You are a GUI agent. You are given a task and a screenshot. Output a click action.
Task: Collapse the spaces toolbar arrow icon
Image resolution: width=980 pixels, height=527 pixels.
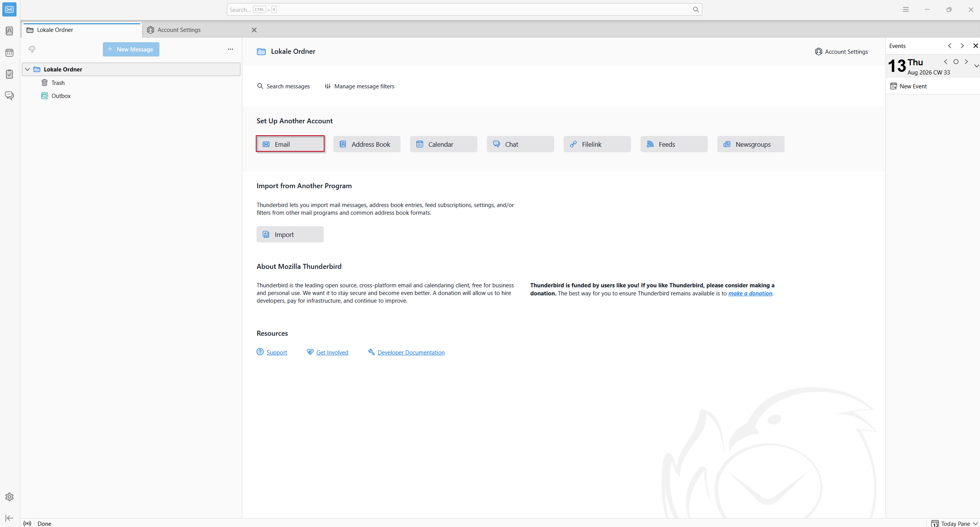10,518
